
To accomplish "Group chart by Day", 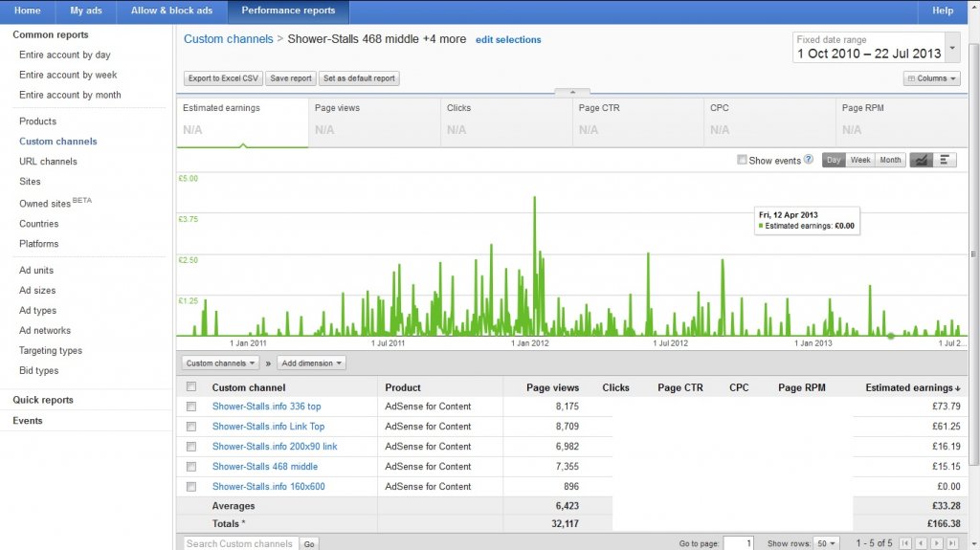I will click(x=834, y=160).
